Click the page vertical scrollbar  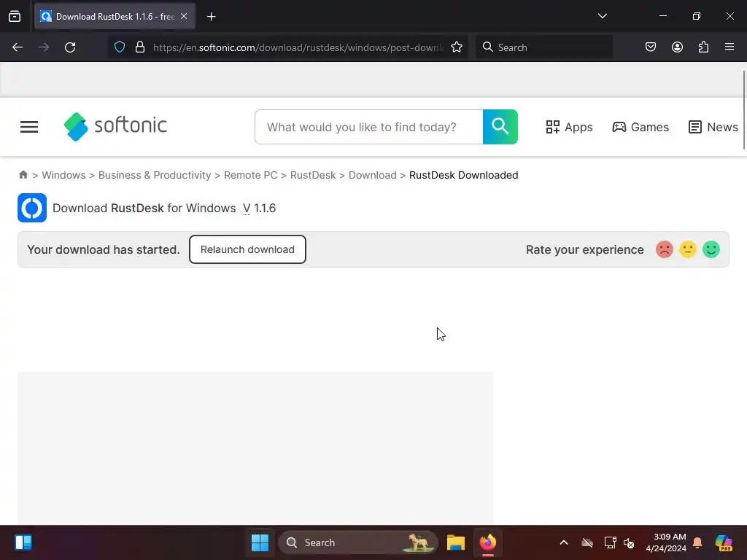(x=743, y=109)
